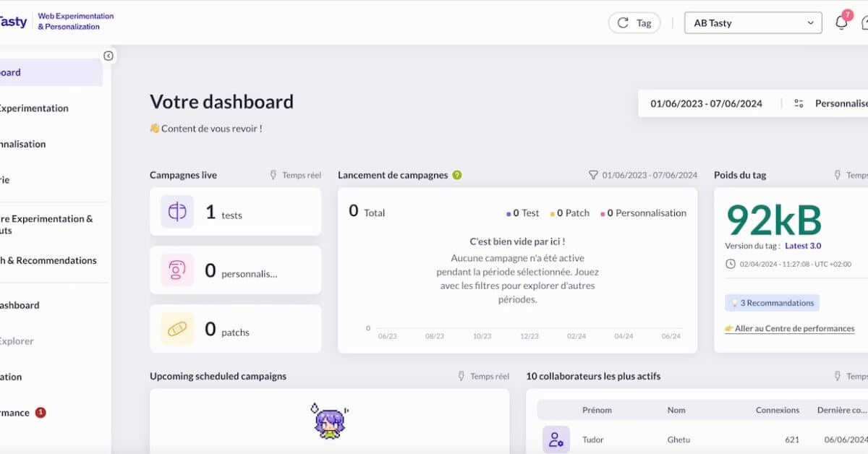This screenshot has height=454, width=868.
Task: Open the AB Tasty account dropdown
Action: pyautogui.click(x=753, y=23)
